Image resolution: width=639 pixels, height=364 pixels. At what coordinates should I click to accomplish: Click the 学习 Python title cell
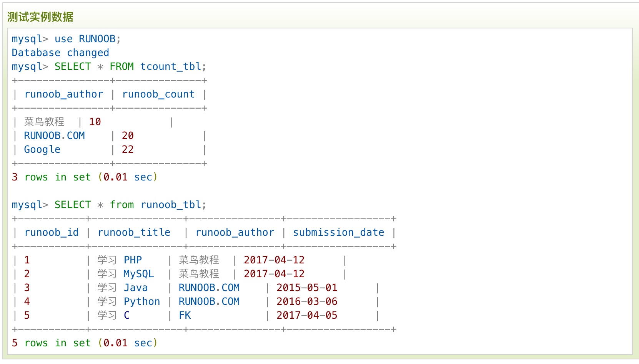(x=129, y=301)
